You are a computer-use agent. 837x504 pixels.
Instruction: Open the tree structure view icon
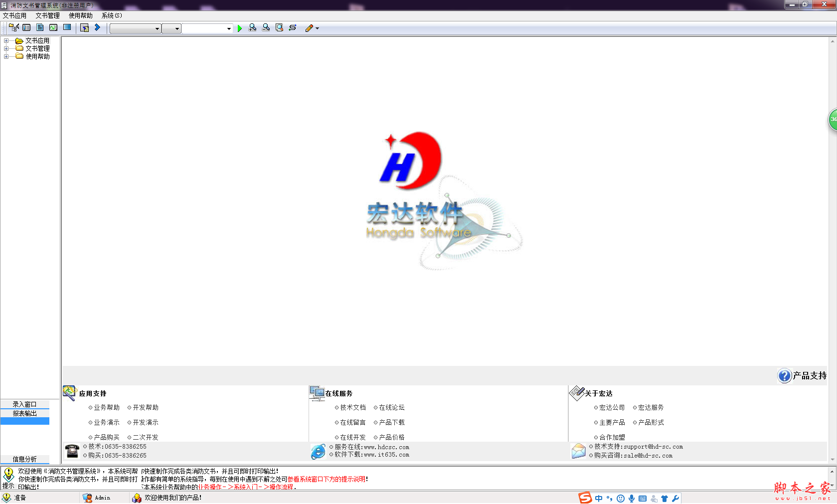13,27
